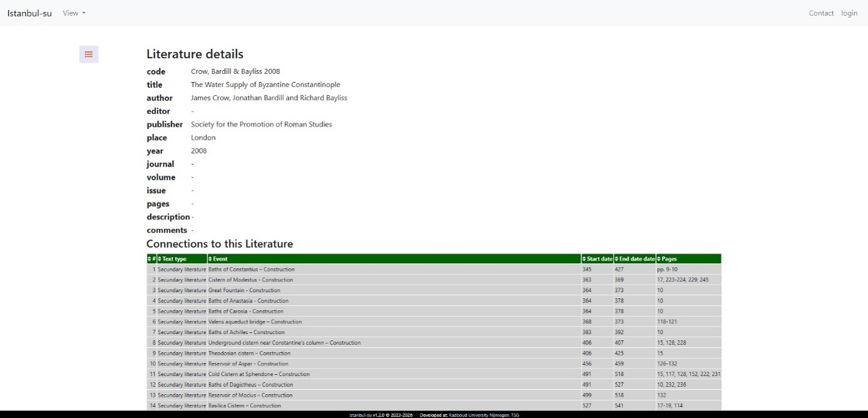Click the 'Connections to this Literature' heading
The width and height of the screenshot is (868, 418).
coord(220,244)
